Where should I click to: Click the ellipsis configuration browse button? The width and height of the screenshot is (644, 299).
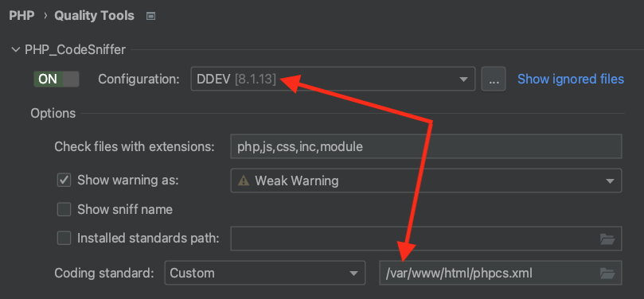[x=494, y=79]
